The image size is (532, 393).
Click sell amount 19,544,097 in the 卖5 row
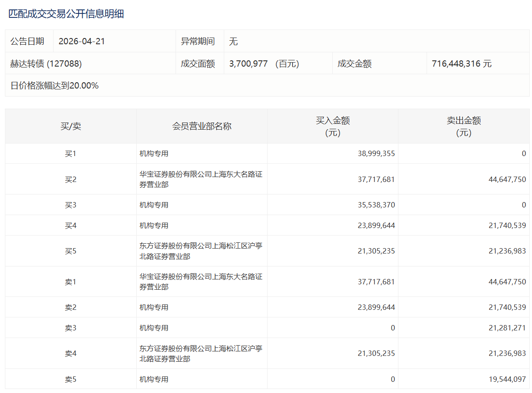coord(507,379)
